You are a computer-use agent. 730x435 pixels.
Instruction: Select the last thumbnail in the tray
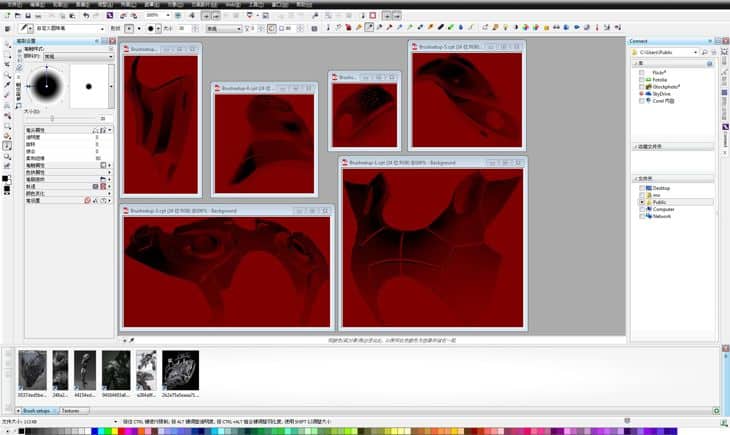click(x=180, y=372)
